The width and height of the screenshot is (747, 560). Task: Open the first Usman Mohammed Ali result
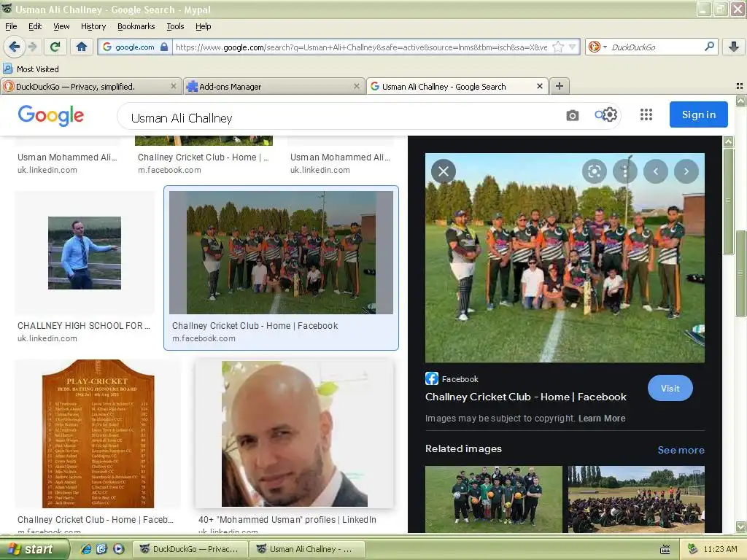[67, 157]
